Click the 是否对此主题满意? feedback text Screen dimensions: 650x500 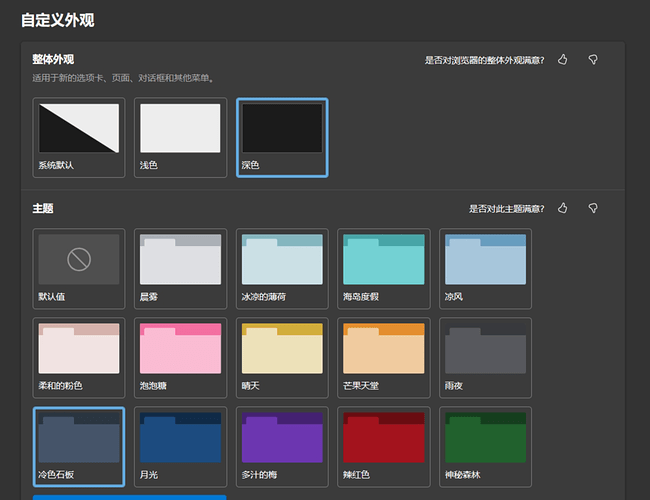click(x=507, y=209)
